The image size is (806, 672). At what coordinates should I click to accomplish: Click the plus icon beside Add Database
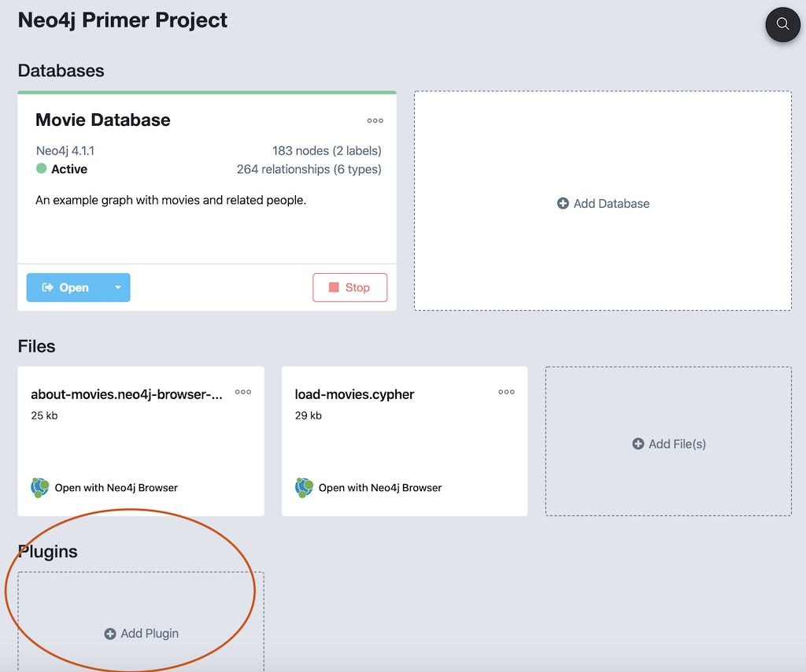563,204
